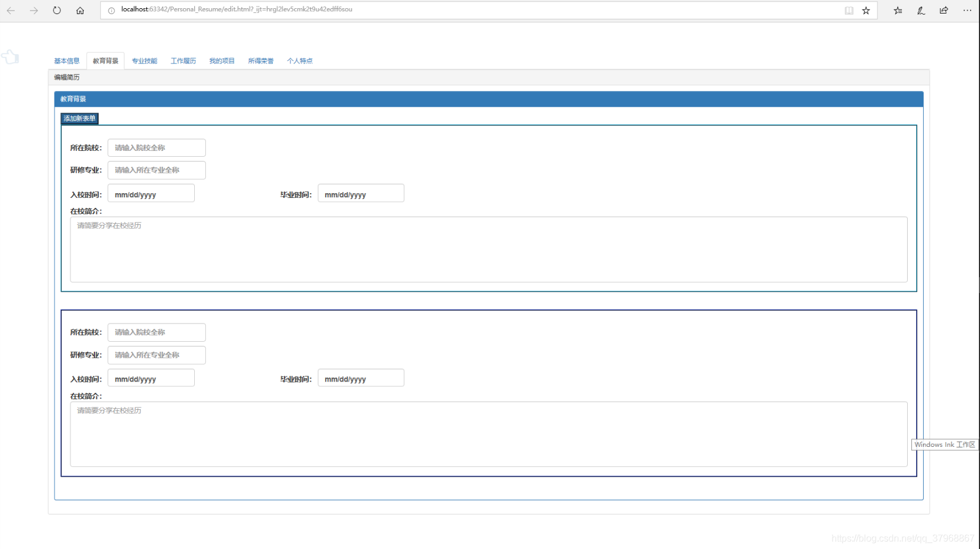Click the browser back arrow

[11, 11]
